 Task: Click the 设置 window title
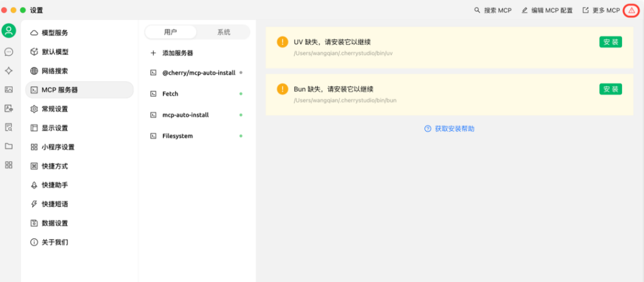coord(36,11)
